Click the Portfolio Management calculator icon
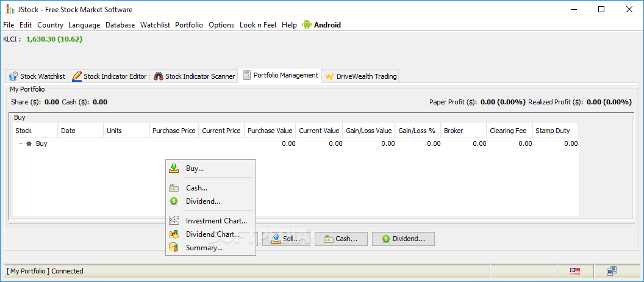 click(247, 75)
